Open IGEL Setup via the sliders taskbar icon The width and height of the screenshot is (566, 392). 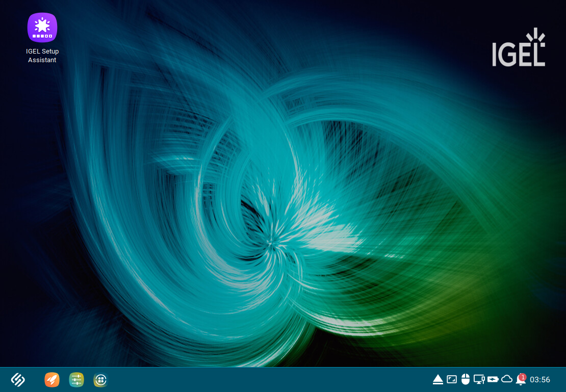tap(76, 380)
